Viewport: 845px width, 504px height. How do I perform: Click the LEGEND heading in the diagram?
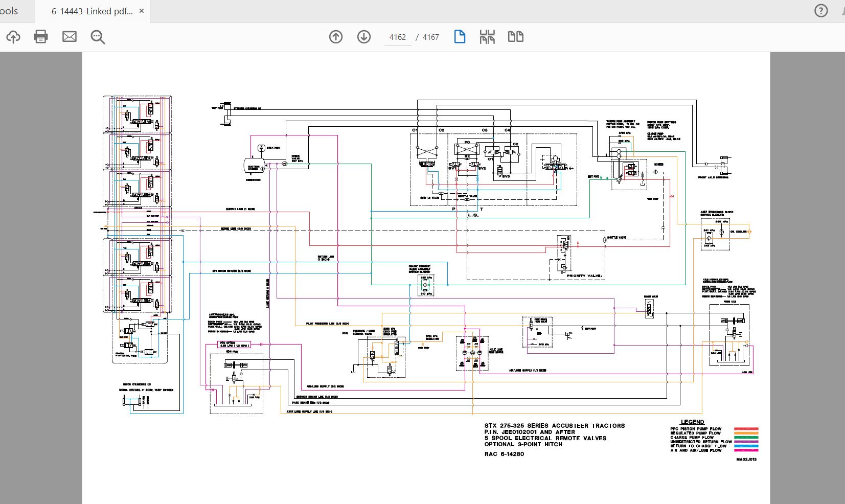click(692, 422)
